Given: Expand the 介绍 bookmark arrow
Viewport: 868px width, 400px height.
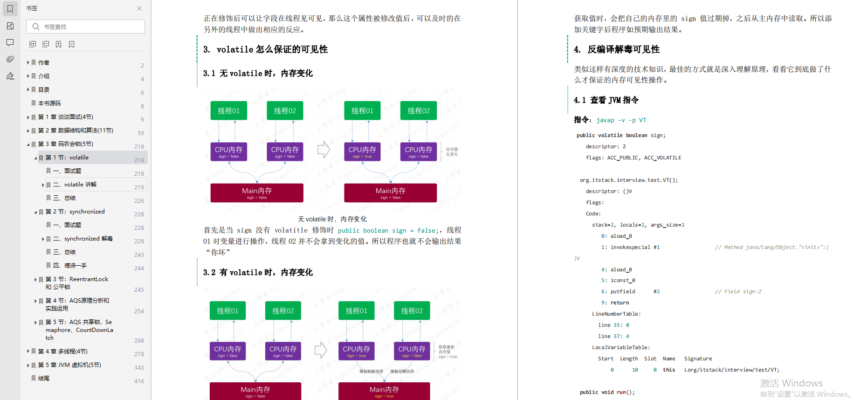Looking at the screenshot, I should 28,76.
